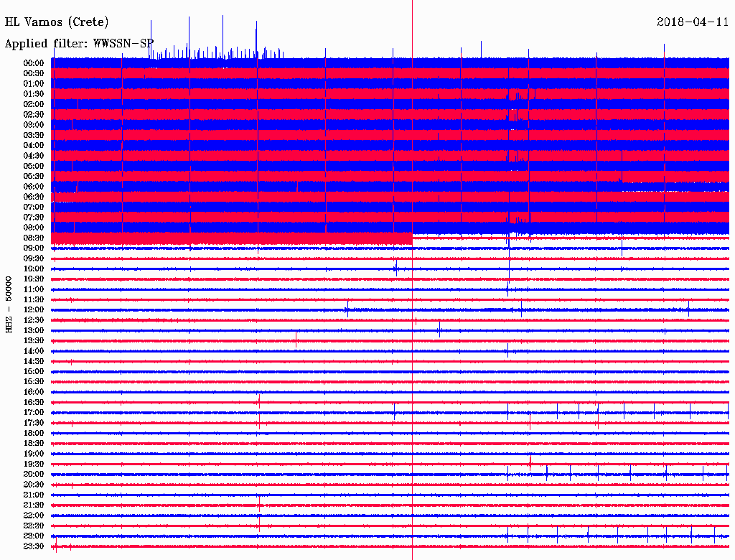Click the 02:00 time label
This screenshot has height=560, width=735.
click(x=34, y=104)
